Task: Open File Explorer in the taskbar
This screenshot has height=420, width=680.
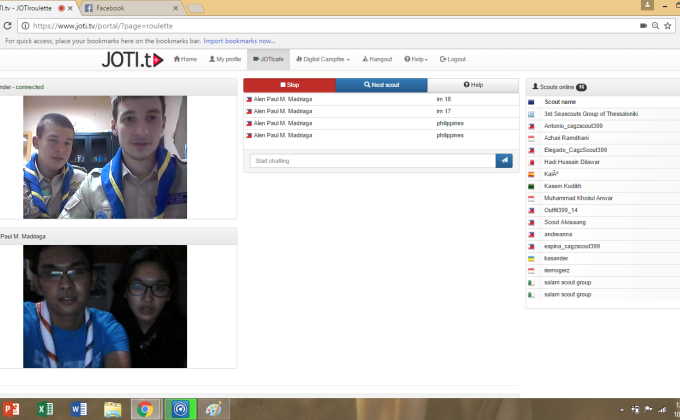Action: (x=112, y=408)
